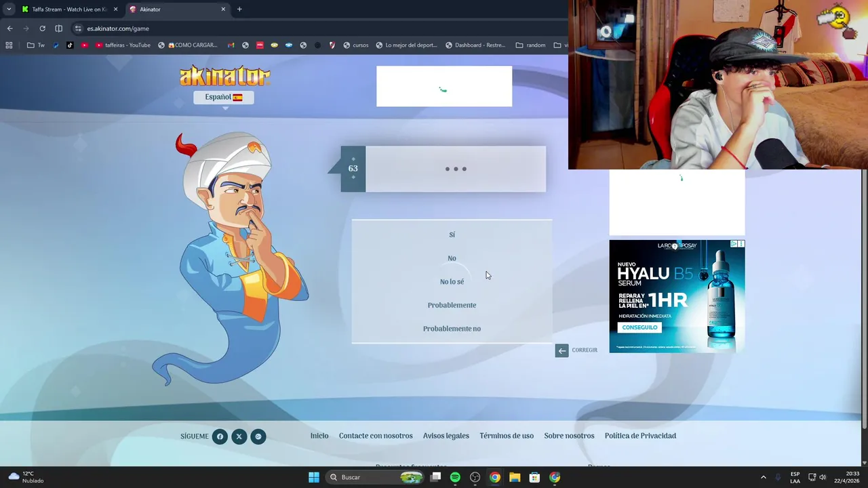Open the Tw bookmarks folder

[36, 45]
